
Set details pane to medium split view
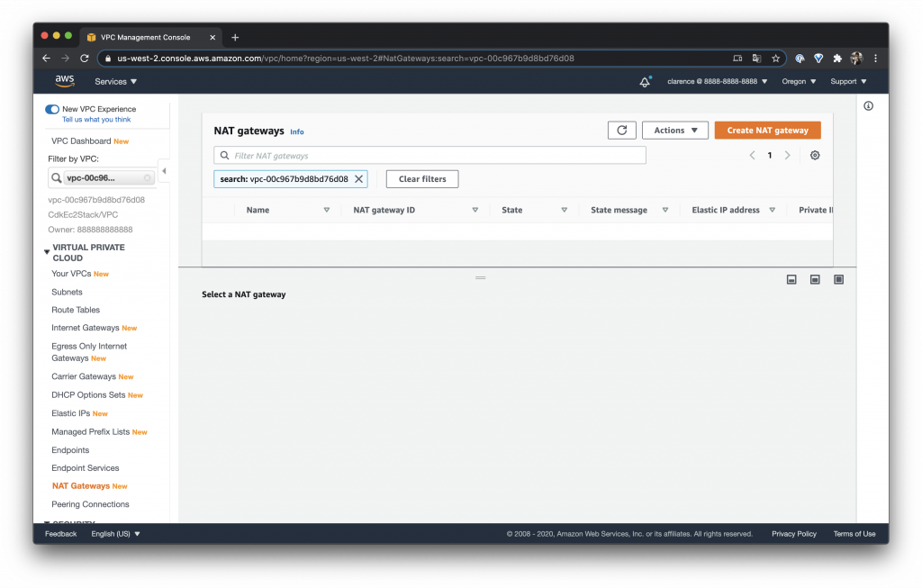[815, 279]
